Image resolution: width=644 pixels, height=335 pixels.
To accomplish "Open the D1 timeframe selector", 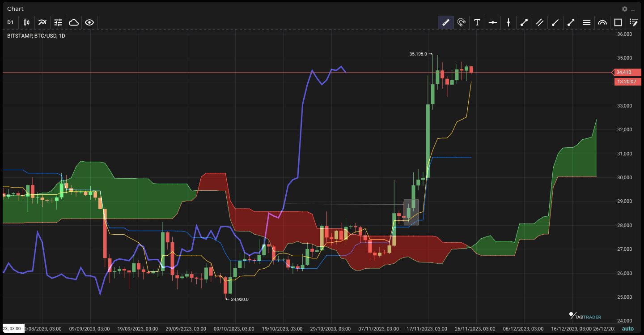I will [x=10, y=22].
